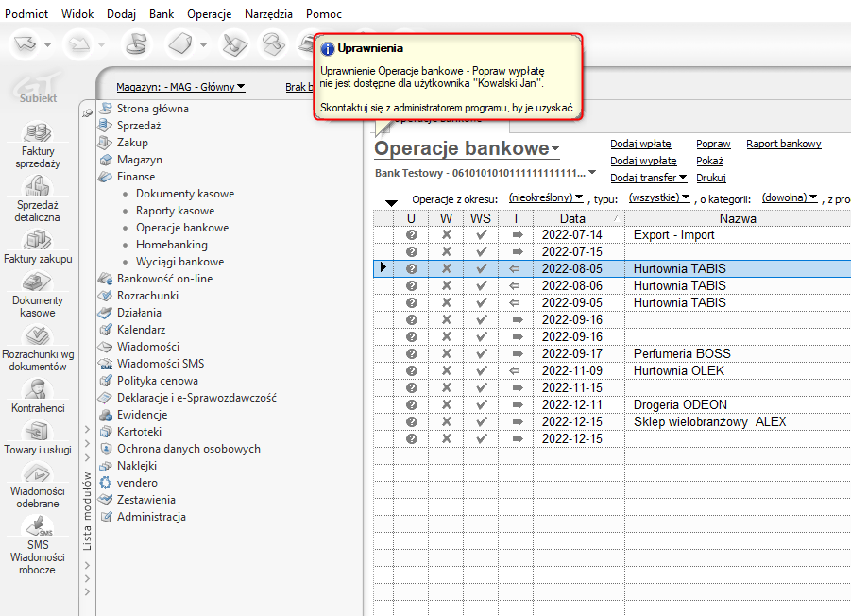Screen dimensions: 851x616
Task: Open the (nieokreślony) period filter
Action: (546, 198)
